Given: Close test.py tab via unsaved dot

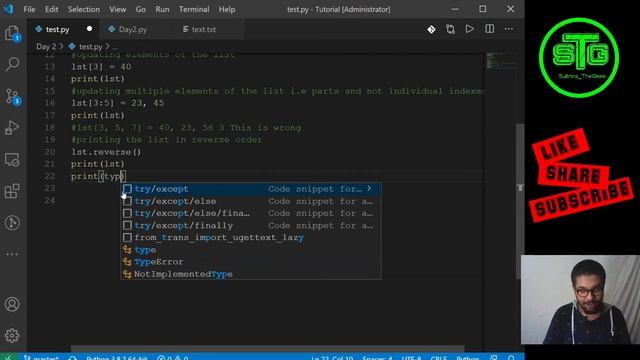Looking at the screenshot, I should point(89,29).
